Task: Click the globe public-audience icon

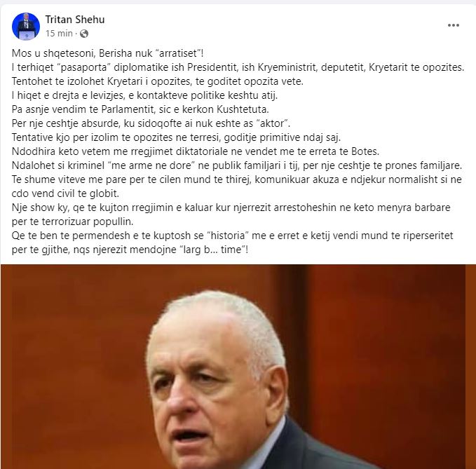Action: click(84, 34)
